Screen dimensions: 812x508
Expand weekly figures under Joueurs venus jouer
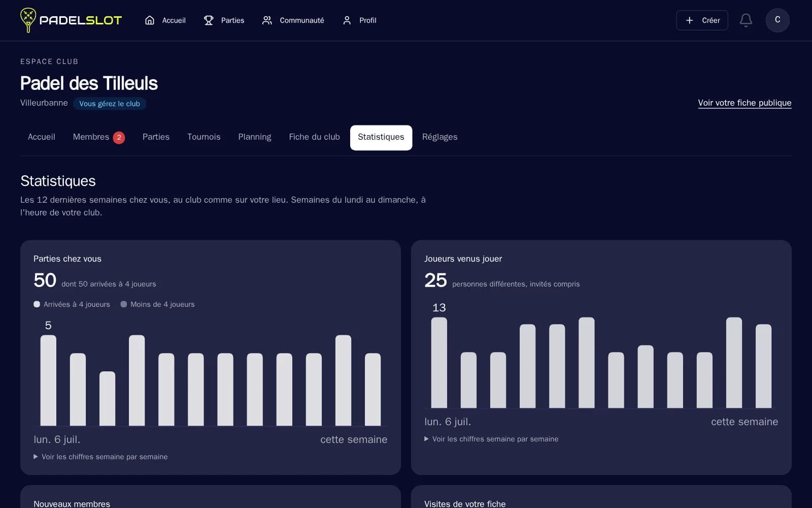click(x=491, y=439)
